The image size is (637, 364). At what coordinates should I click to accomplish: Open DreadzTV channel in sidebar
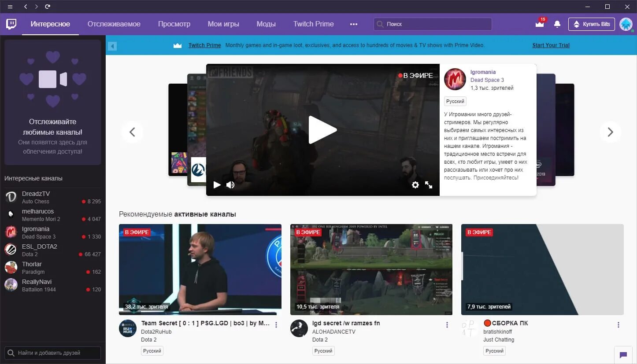[x=53, y=197]
